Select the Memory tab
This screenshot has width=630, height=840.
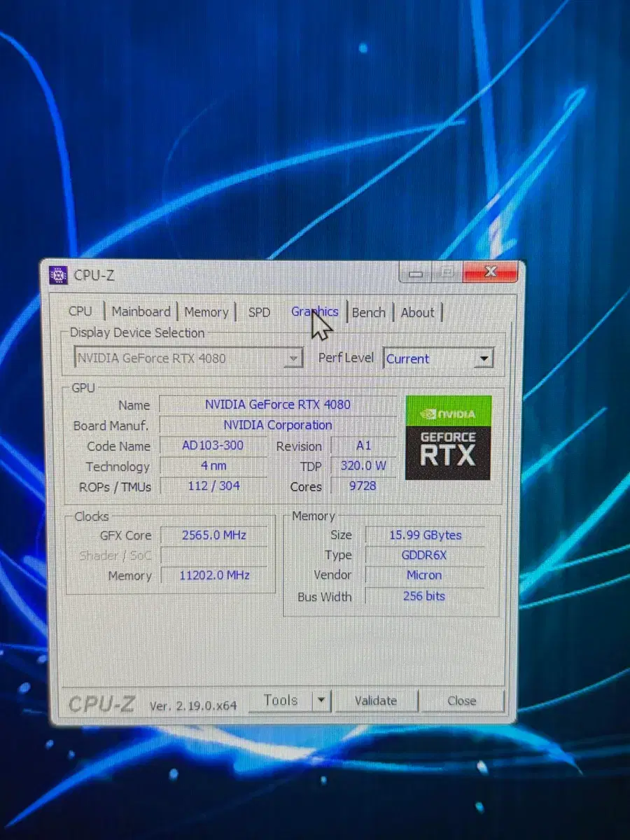coord(206,312)
